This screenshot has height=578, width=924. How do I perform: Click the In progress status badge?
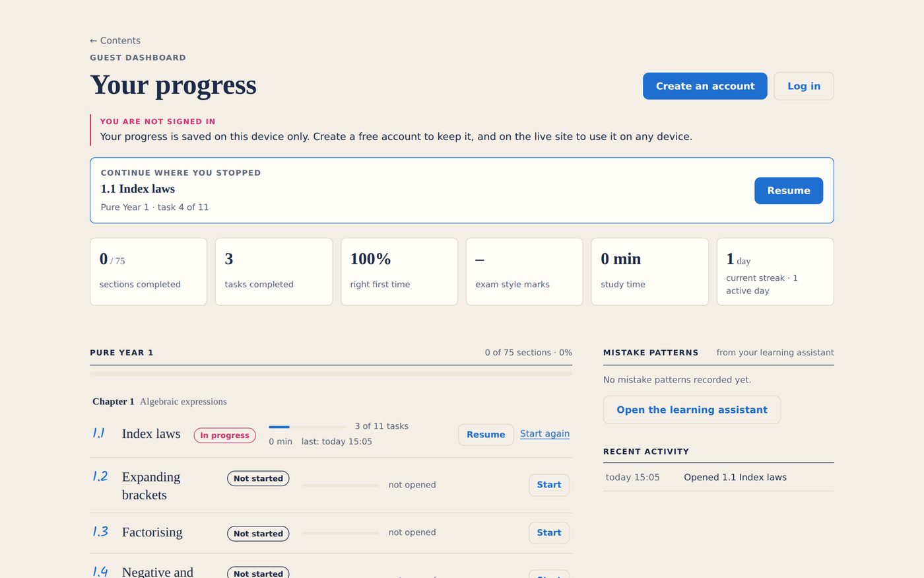coord(224,435)
